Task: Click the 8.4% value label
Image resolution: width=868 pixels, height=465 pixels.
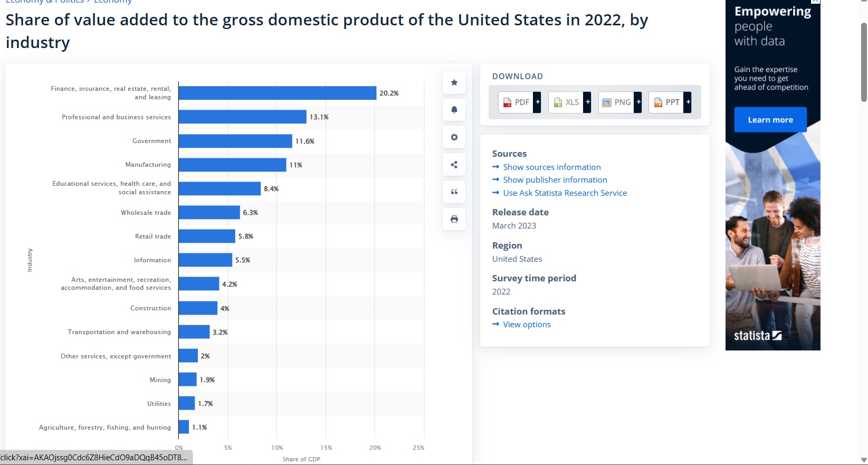Action: 271,188
